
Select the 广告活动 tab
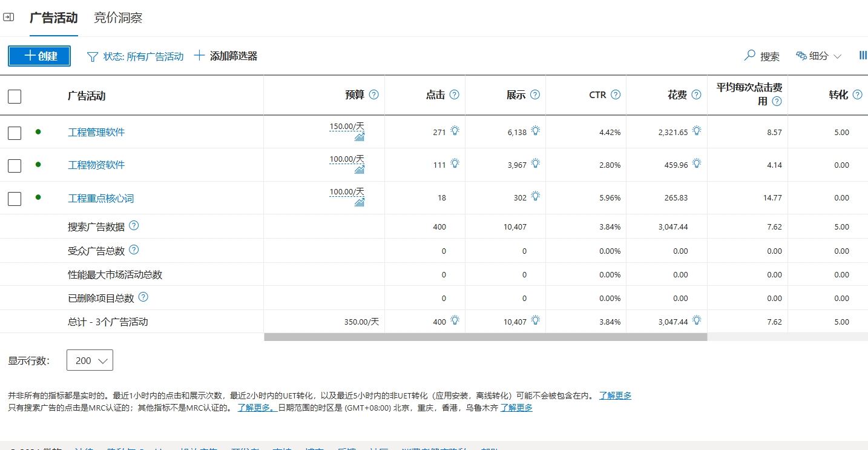(x=53, y=18)
